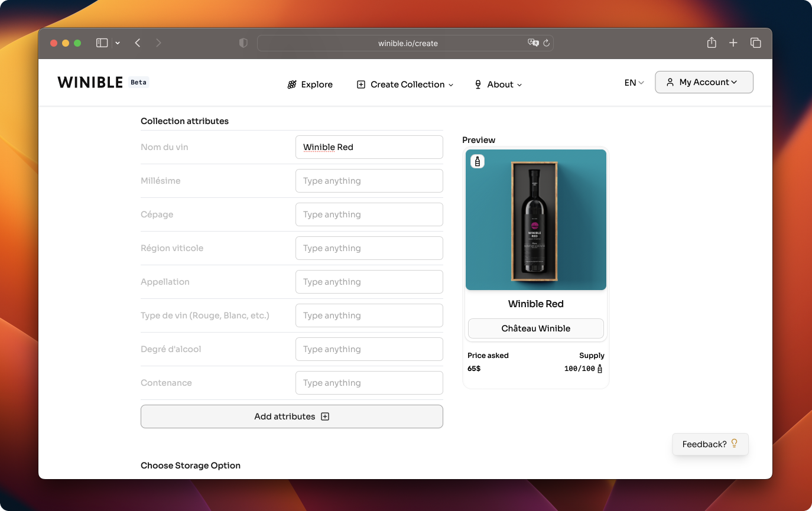Click the Safari sidebar toggle icon
The height and width of the screenshot is (511, 812).
coord(102,43)
